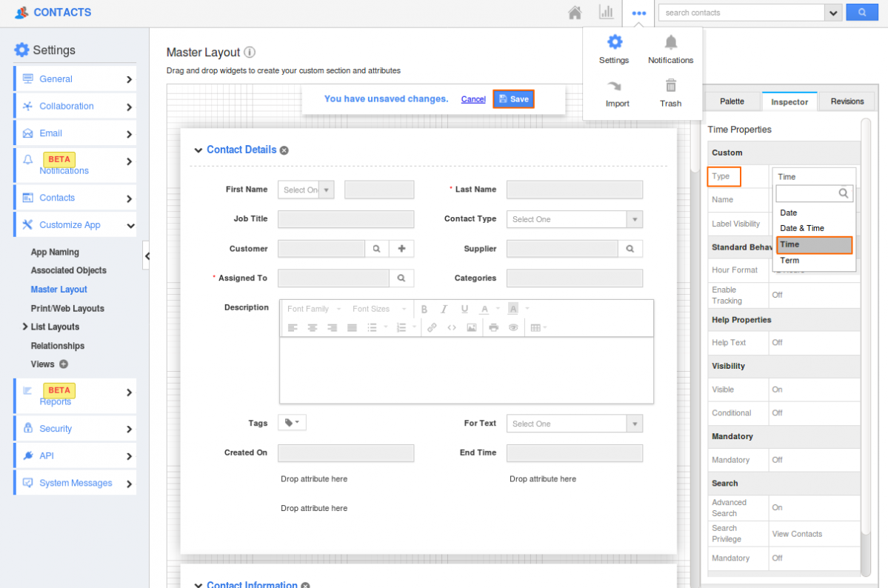Switch to the Revisions tab
Viewport: 888px width, 588px height.
tap(847, 101)
